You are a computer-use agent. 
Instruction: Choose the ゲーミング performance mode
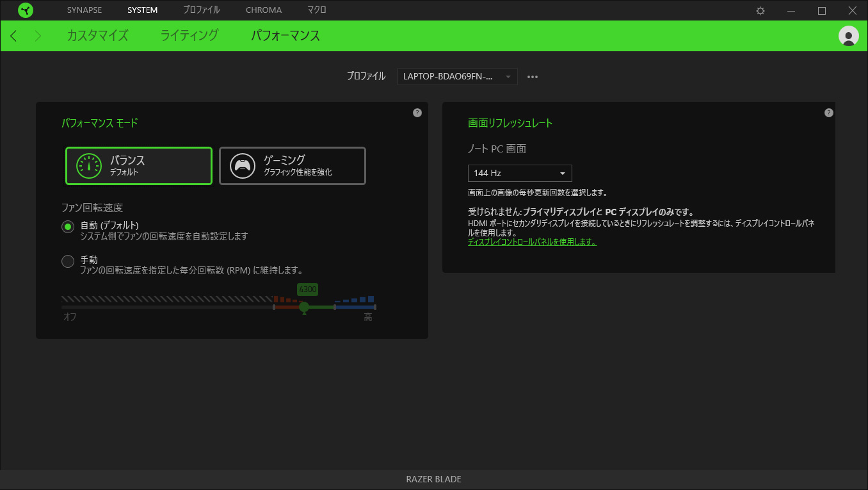pyautogui.click(x=293, y=166)
